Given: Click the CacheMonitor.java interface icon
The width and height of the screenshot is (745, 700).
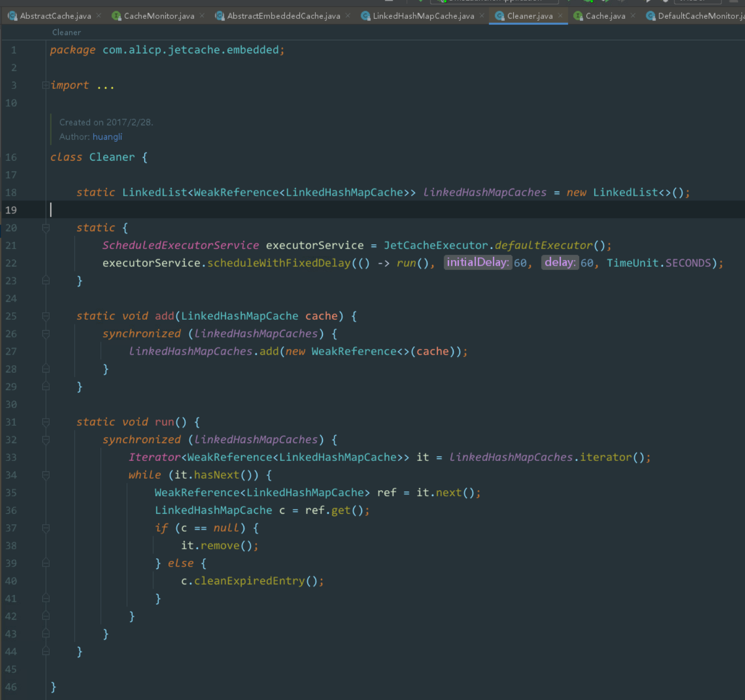Looking at the screenshot, I should click(x=116, y=16).
